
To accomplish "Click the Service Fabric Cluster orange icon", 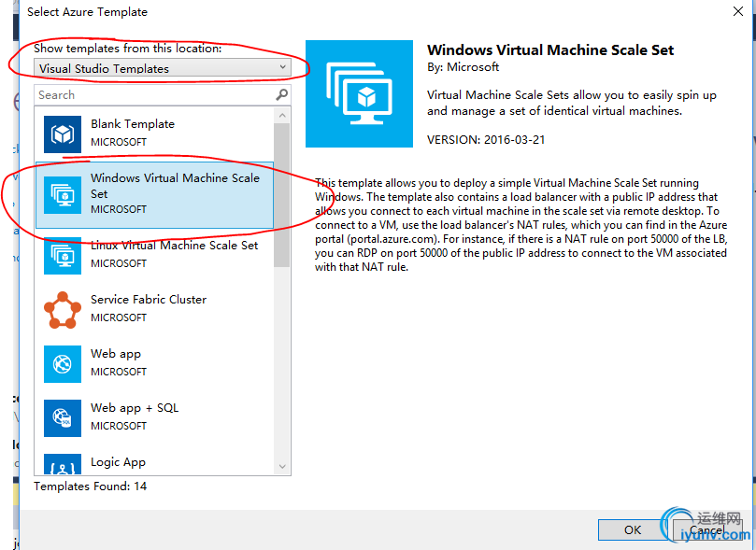I will pos(63,310).
